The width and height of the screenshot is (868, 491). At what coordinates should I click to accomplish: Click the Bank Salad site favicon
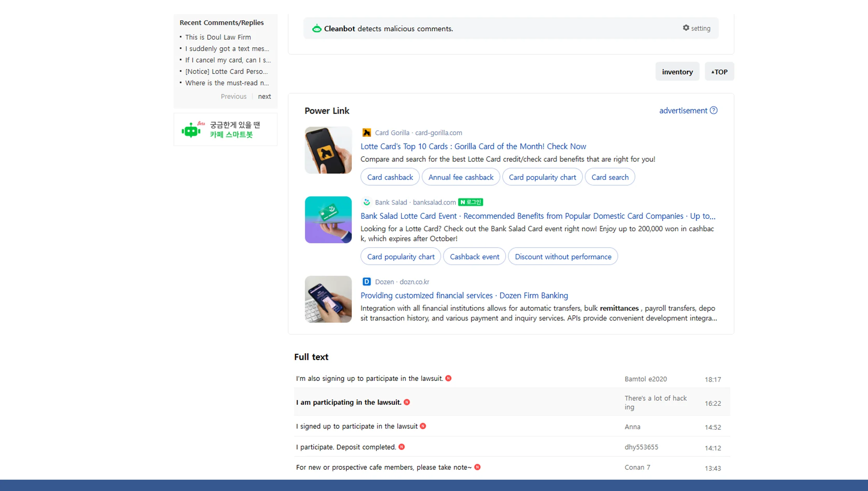pyautogui.click(x=366, y=202)
